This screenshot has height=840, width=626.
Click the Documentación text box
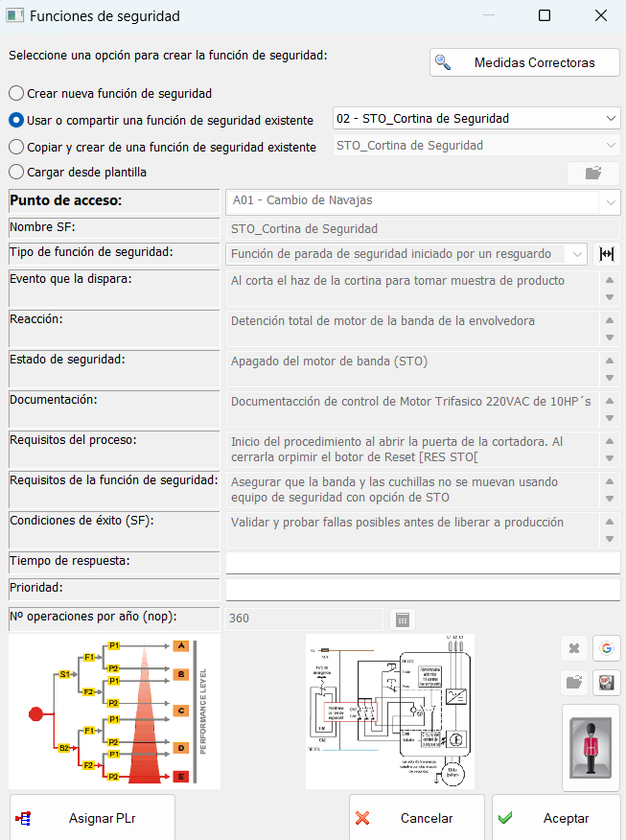[x=412, y=408]
